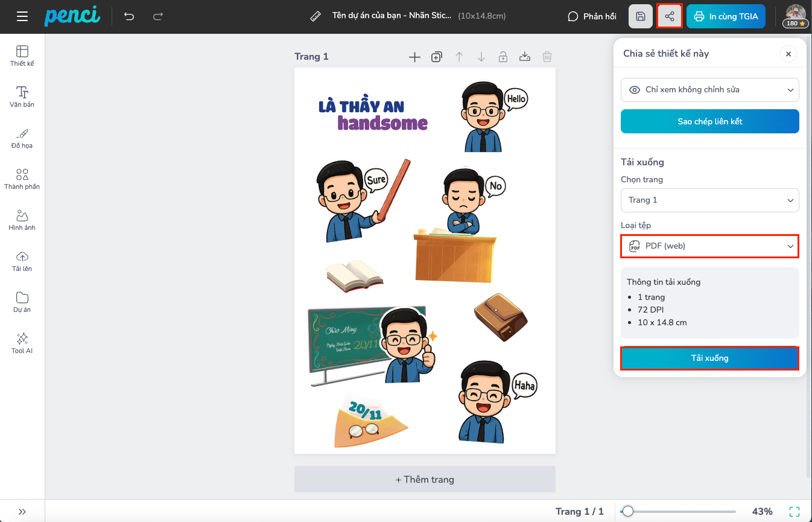Click the redo arrow icon

coord(158,16)
